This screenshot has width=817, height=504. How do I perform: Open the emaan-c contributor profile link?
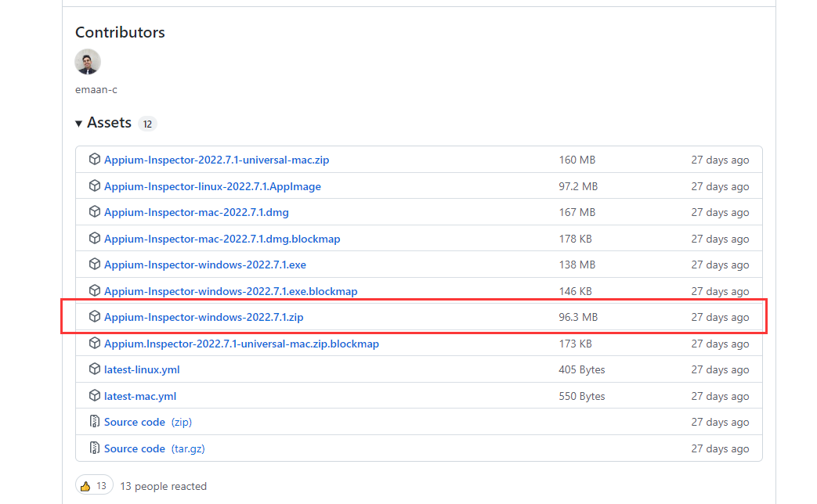(x=96, y=89)
